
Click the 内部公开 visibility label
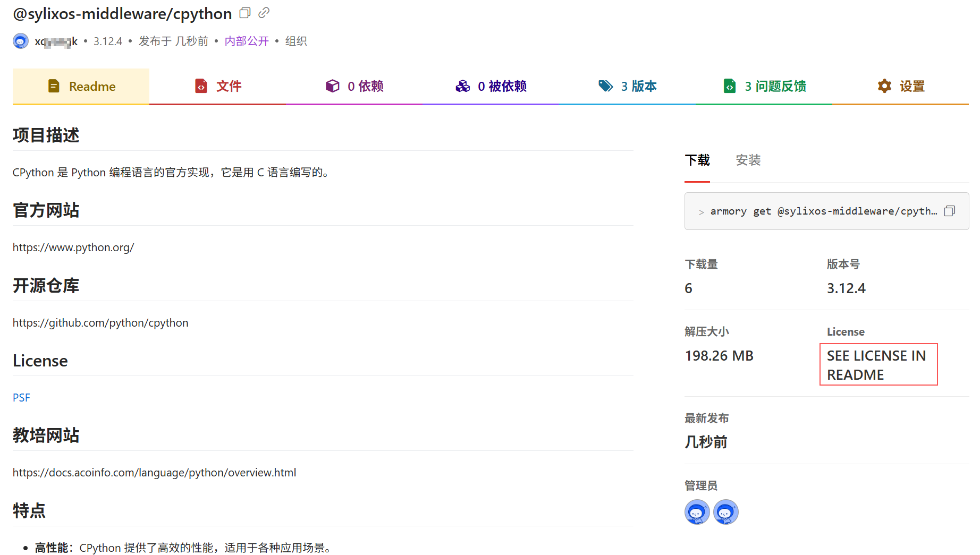(x=247, y=41)
